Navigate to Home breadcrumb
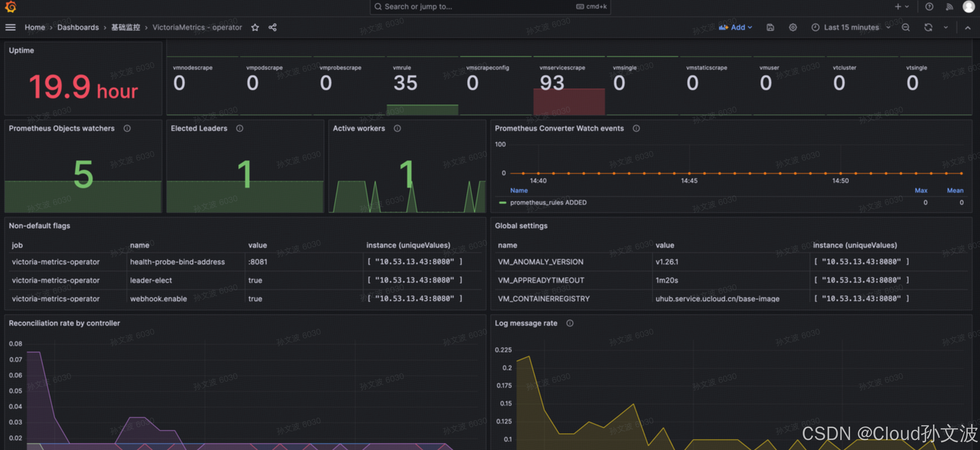This screenshot has width=980, height=450. pos(35,27)
